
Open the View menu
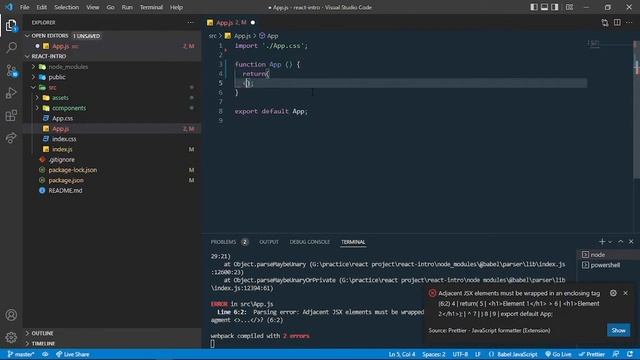click(93, 7)
